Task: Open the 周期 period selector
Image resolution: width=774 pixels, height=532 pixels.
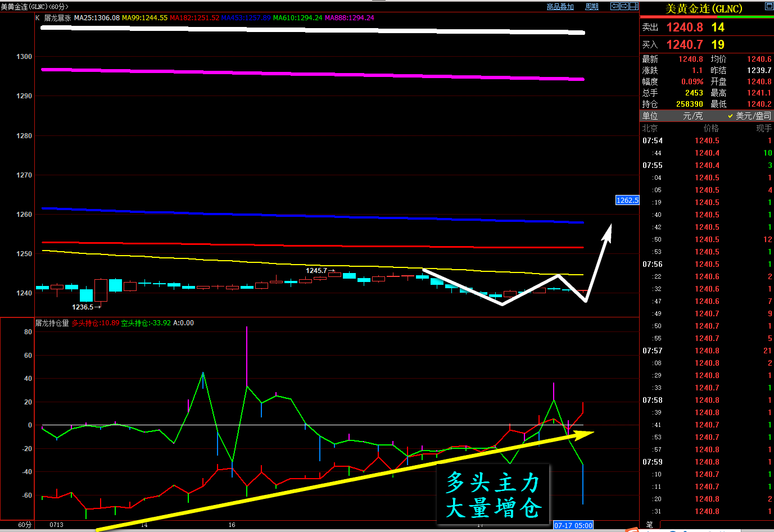Action: [592, 7]
